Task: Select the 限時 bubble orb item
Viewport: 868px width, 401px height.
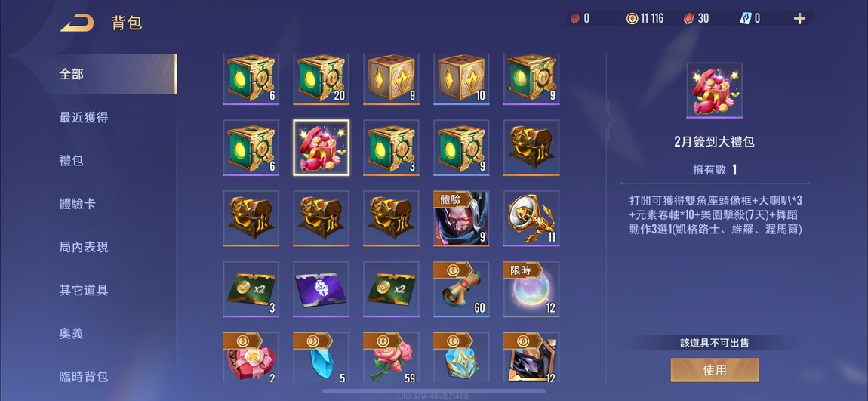Action: click(531, 289)
